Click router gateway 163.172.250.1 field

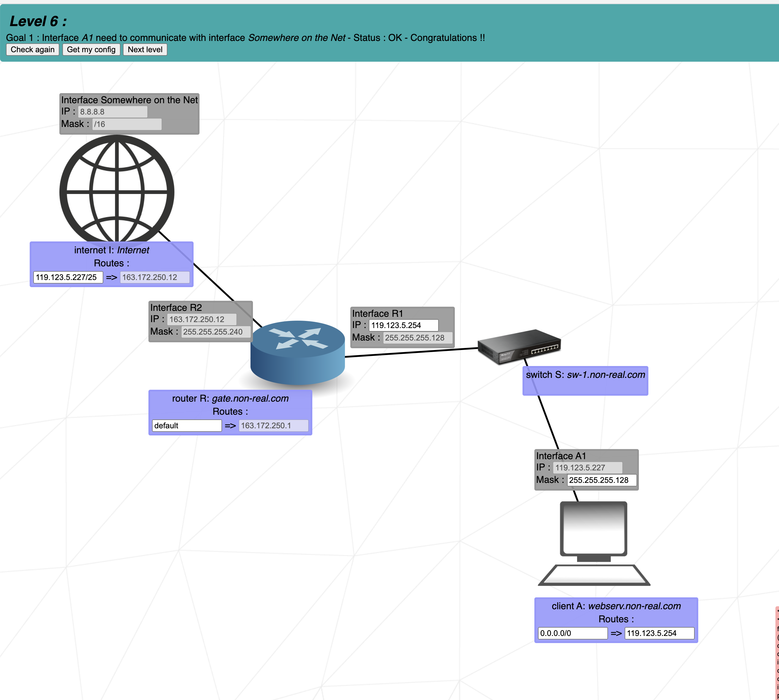click(273, 425)
